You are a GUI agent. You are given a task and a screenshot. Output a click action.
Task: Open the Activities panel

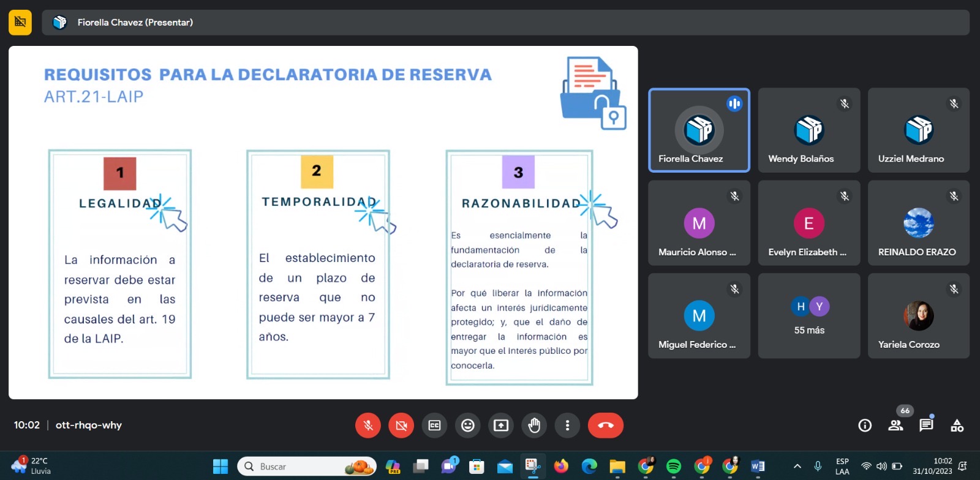[957, 426]
